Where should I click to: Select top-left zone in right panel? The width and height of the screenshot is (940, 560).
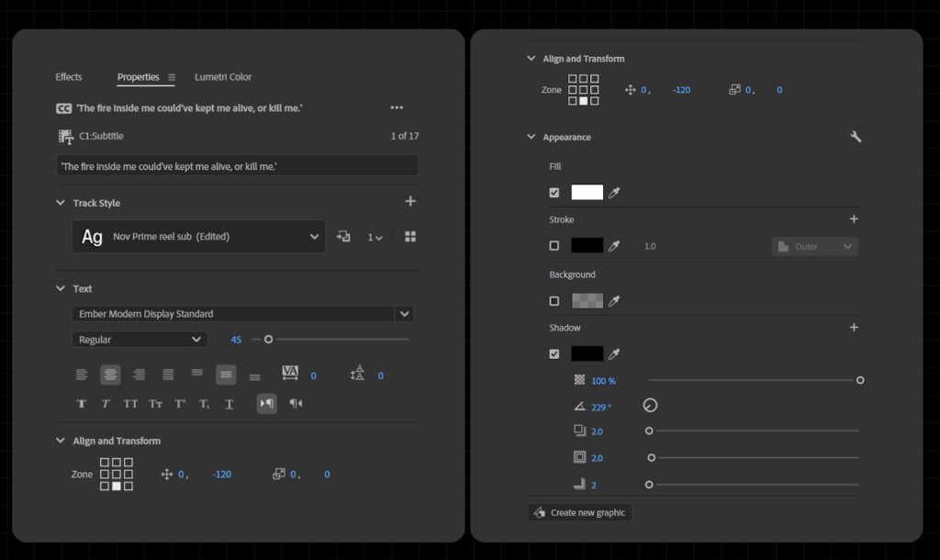click(x=572, y=79)
